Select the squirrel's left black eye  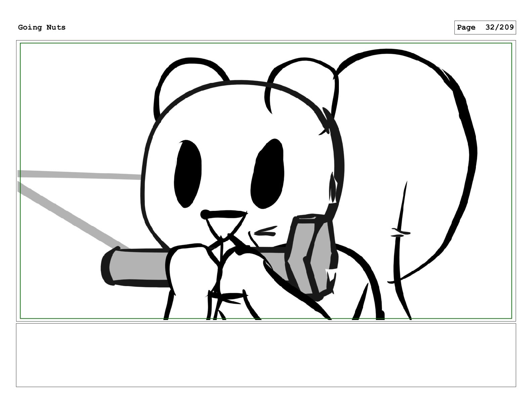pyautogui.click(x=187, y=174)
